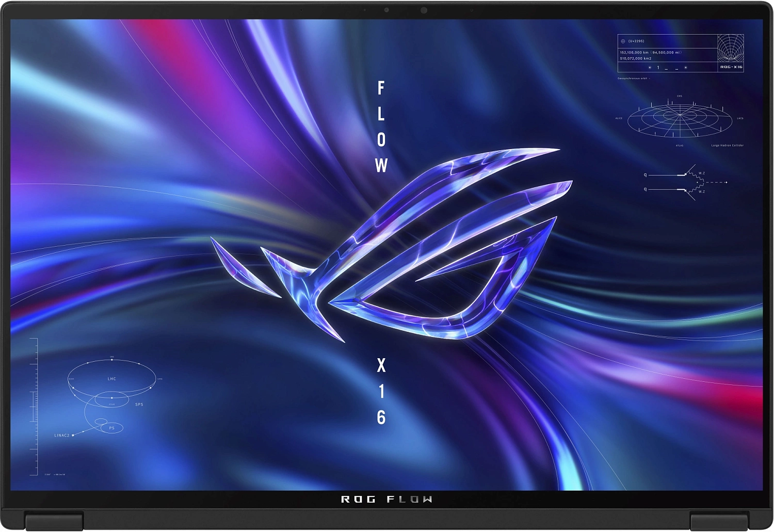The height and width of the screenshot is (532, 774).
Task: Click the LHC ring diagram icon
Action: pos(111,379)
